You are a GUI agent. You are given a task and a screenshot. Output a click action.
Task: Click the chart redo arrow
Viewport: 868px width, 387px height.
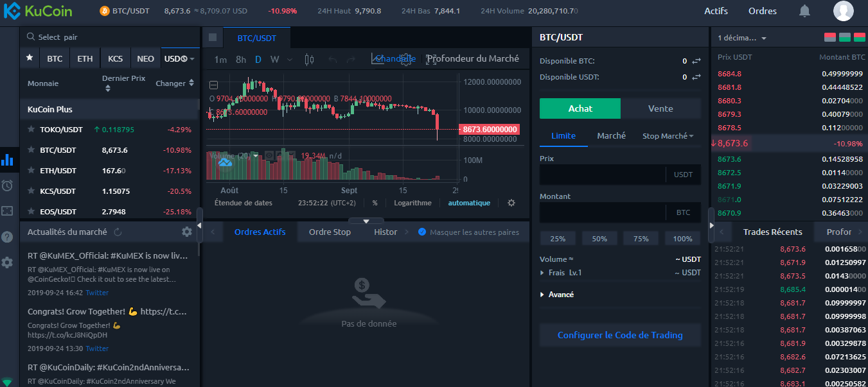[351, 60]
